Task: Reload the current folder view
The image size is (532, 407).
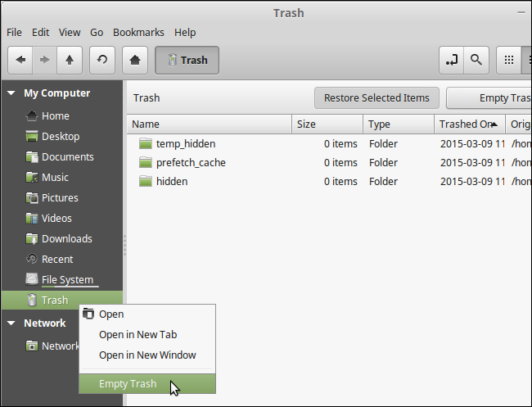Action: pos(101,60)
